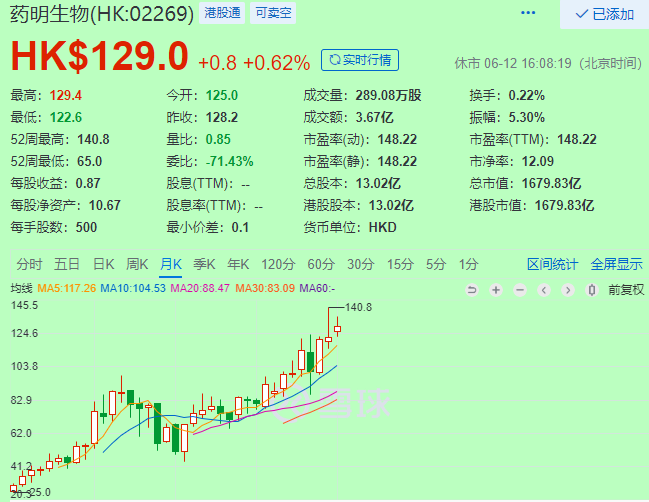Click the 换手 value 0.22%

[x=526, y=96]
